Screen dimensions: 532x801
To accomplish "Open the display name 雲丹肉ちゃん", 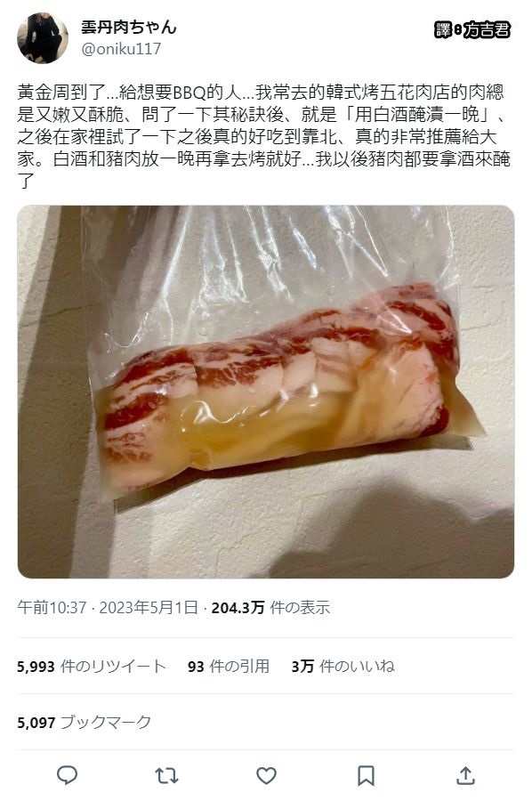I will point(129,27).
